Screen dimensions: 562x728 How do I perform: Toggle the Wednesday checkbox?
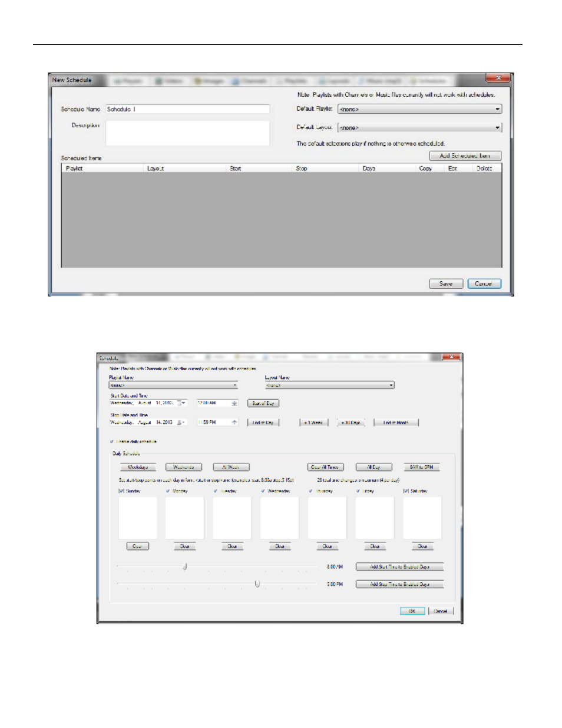tap(263, 490)
